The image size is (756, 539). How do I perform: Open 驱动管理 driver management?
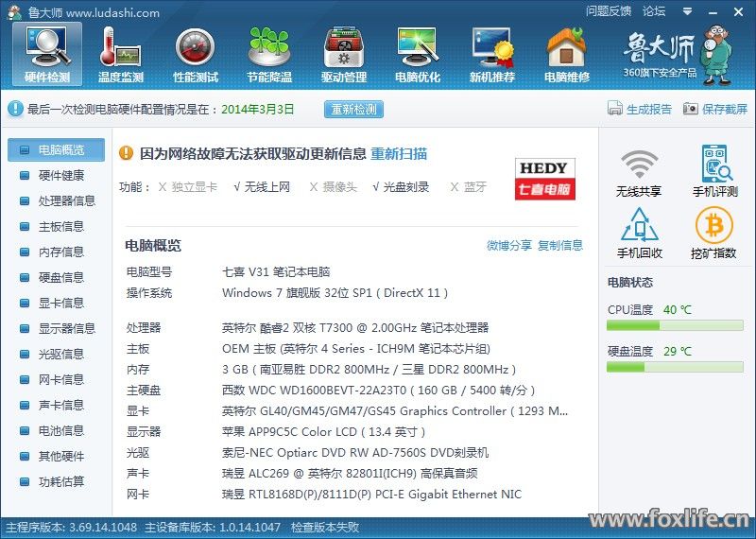pos(343,54)
